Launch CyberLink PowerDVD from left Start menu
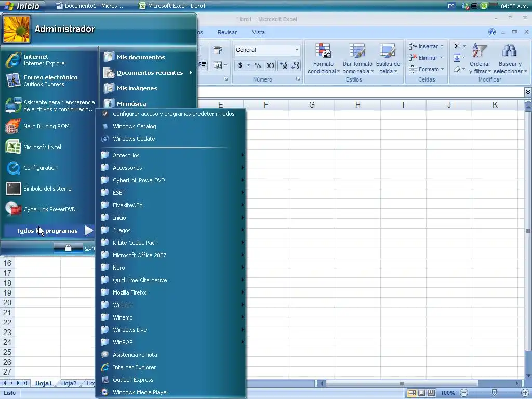The width and height of the screenshot is (532, 399). (49, 209)
